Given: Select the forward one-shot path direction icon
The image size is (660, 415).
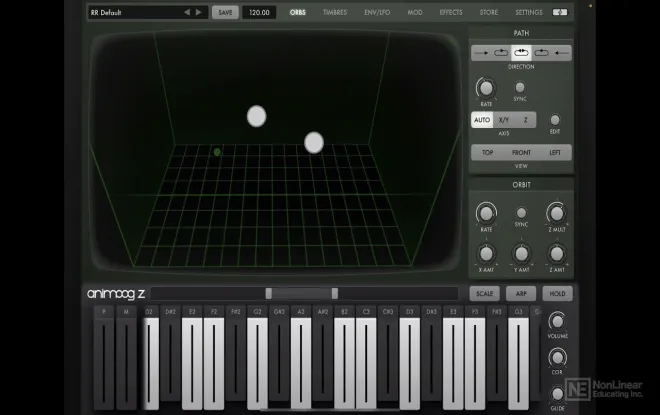Looking at the screenshot, I should tap(481, 53).
